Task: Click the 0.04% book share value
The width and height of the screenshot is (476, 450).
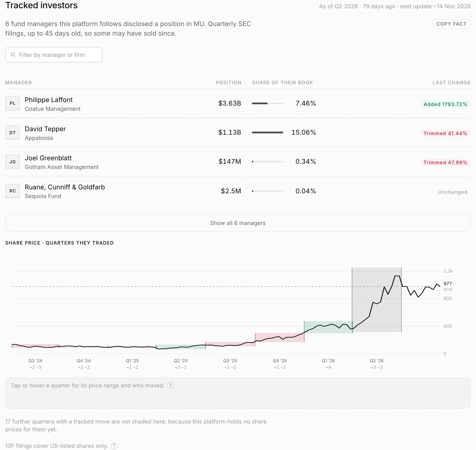Action: pyautogui.click(x=306, y=191)
